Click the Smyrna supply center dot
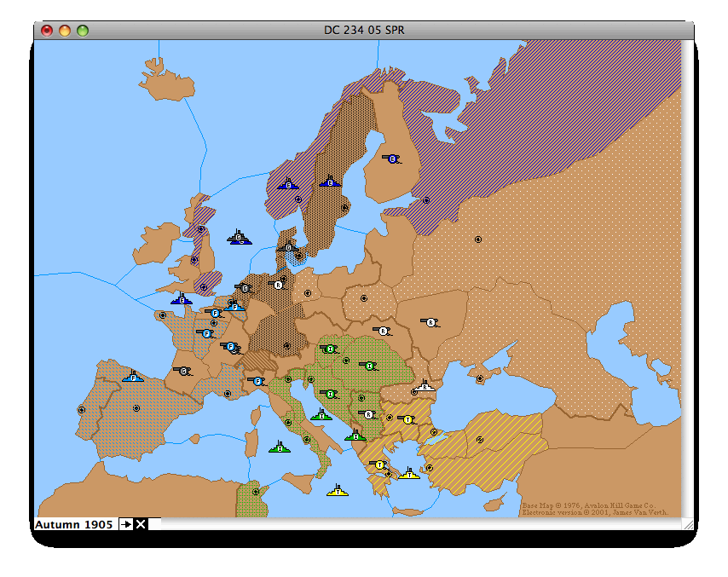Screen dimensions: 728x577 coord(430,467)
